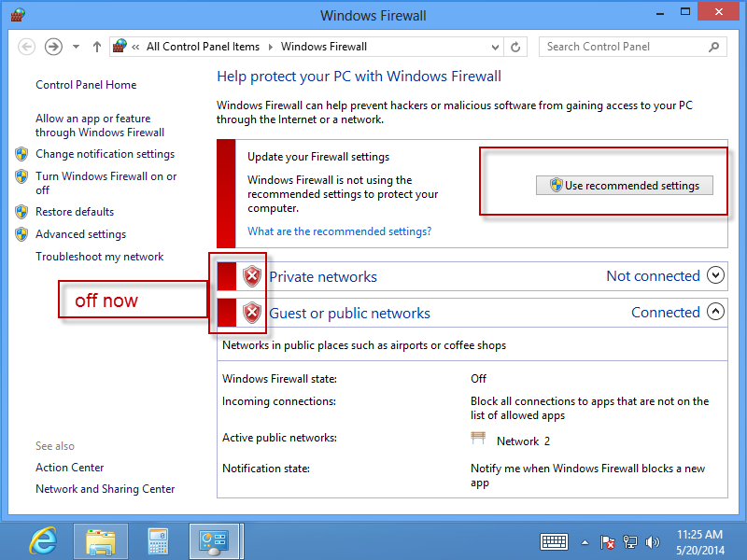Go up one level with Up arrow
The width and height of the screenshot is (747, 560).
click(x=97, y=47)
